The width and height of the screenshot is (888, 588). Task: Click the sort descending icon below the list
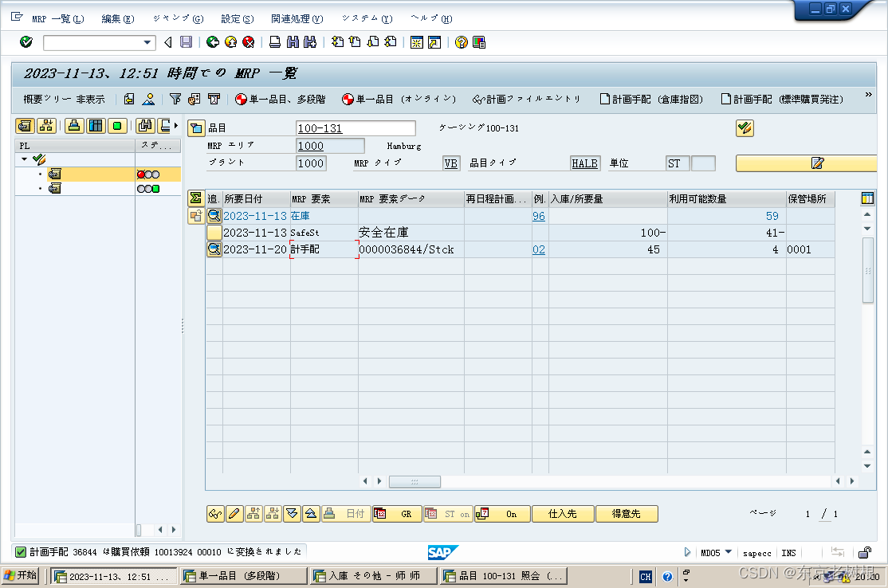[293, 514]
